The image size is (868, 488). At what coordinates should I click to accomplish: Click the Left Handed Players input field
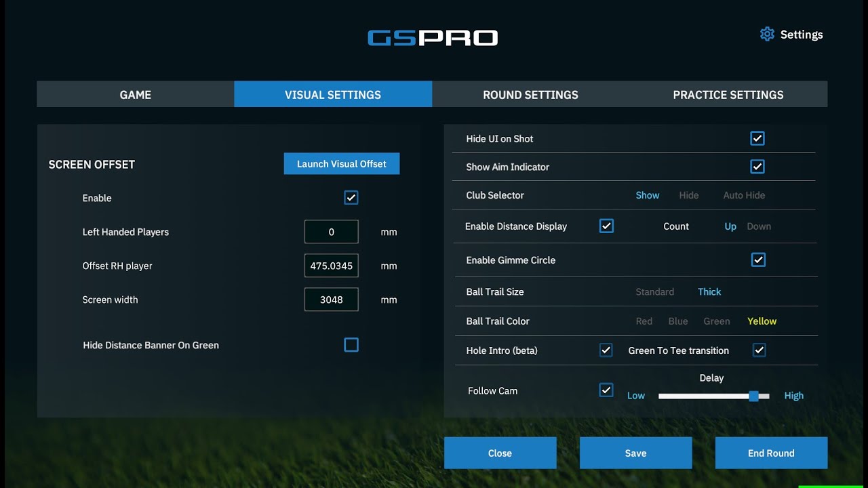click(x=332, y=232)
